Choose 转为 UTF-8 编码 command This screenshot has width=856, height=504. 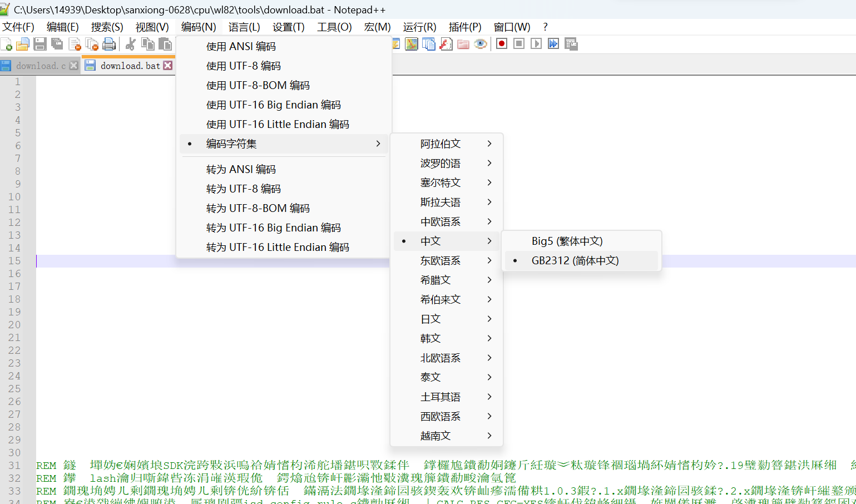pyautogui.click(x=242, y=188)
